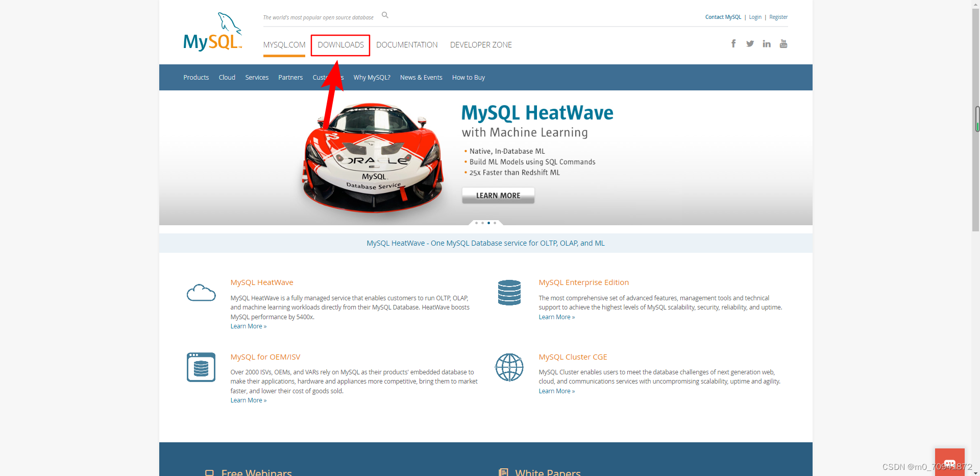
Task: Open MySQL Facebook page icon
Action: click(733, 43)
